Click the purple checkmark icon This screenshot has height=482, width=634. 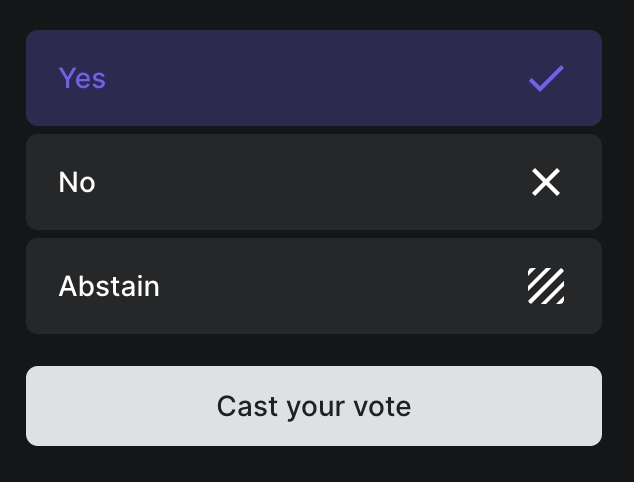pyautogui.click(x=546, y=78)
